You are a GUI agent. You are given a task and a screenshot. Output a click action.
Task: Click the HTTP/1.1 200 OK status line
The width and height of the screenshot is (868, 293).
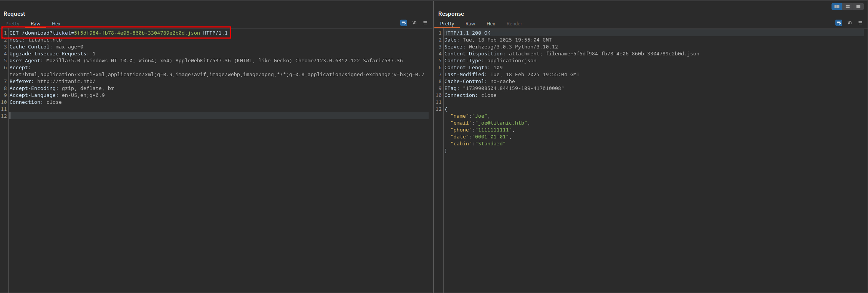(x=467, y=33)
